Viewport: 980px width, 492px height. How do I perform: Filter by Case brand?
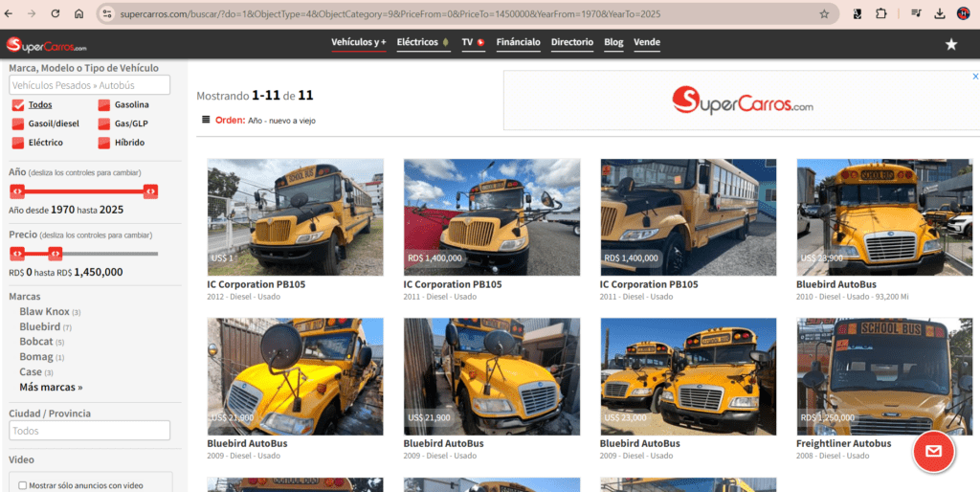click(31, 372)
